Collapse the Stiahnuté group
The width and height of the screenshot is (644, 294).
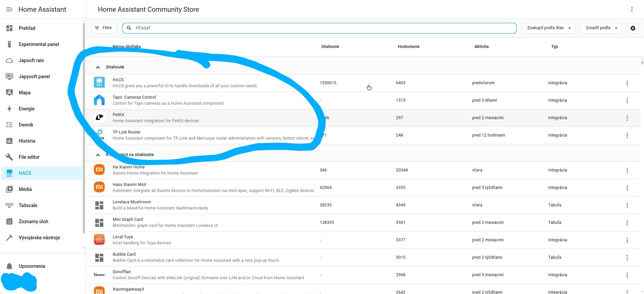98,67
